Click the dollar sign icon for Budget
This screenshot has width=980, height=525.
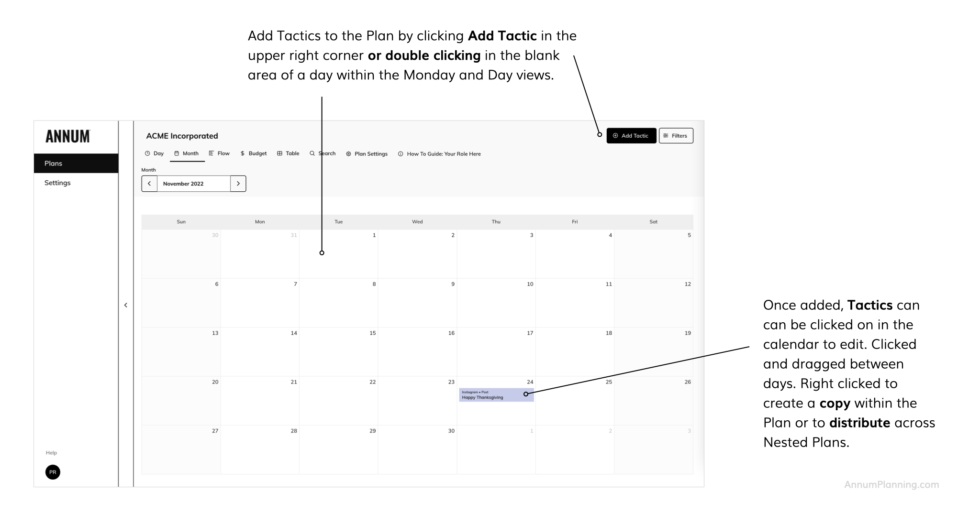coord(242,153)
